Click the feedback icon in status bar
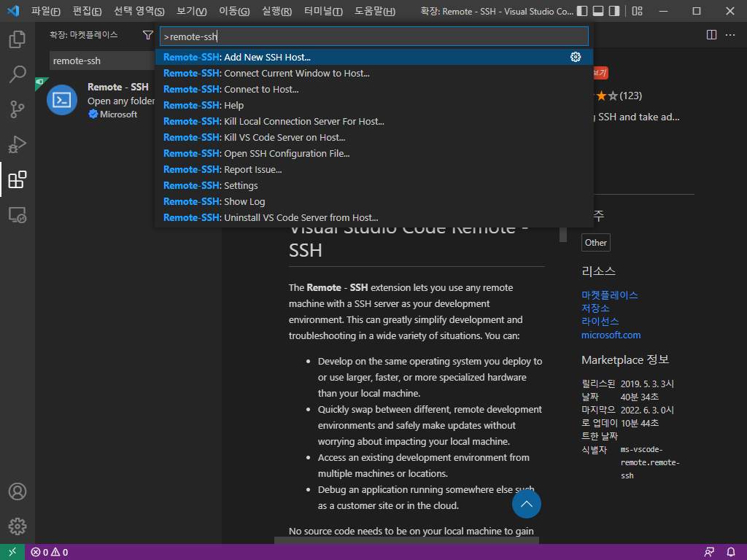The height and width of the screenshot is (560, 747). [x=709, y=553]
